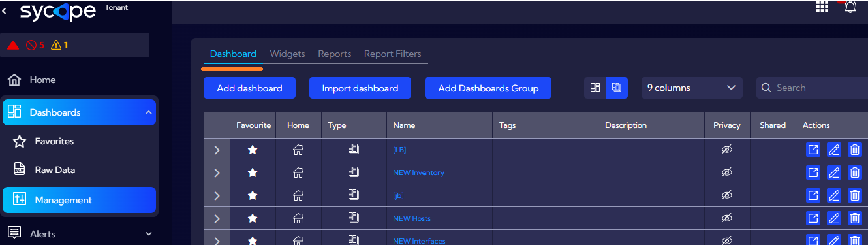Open the 9 columns dropdown
Screen dimensions: 868x245
(692, 88)
